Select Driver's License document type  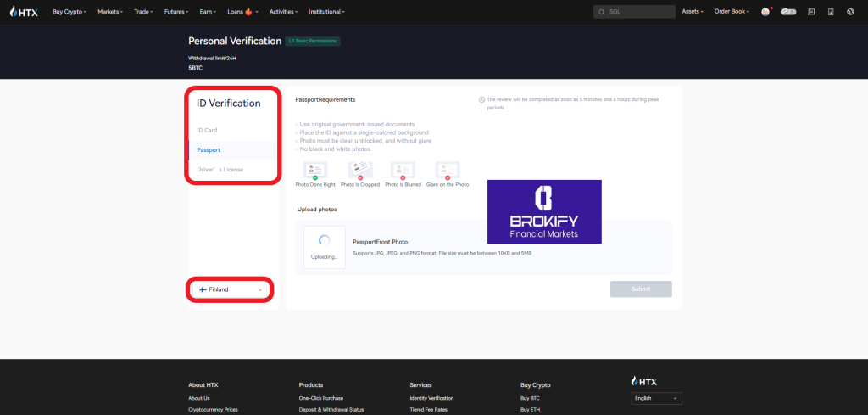220,170
